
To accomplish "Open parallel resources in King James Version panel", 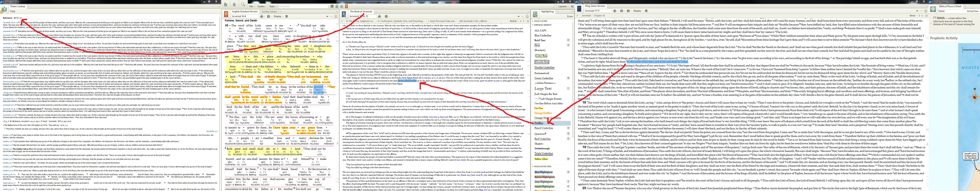I will 628,11.
